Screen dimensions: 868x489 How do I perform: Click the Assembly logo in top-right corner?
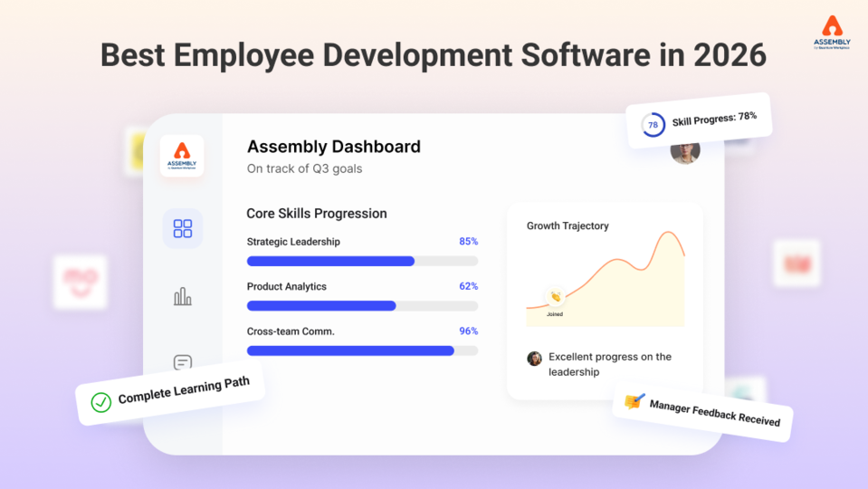click(832, 33)
